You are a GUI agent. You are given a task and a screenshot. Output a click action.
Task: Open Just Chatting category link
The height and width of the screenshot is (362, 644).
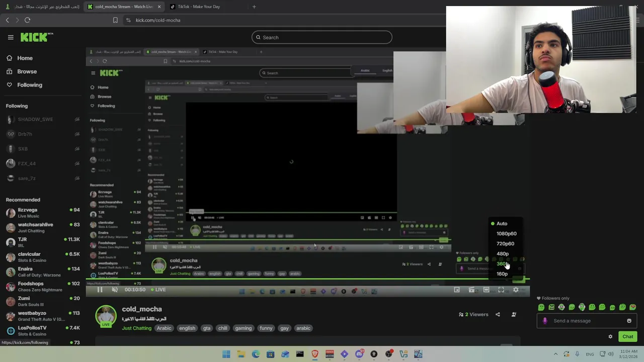136,328
